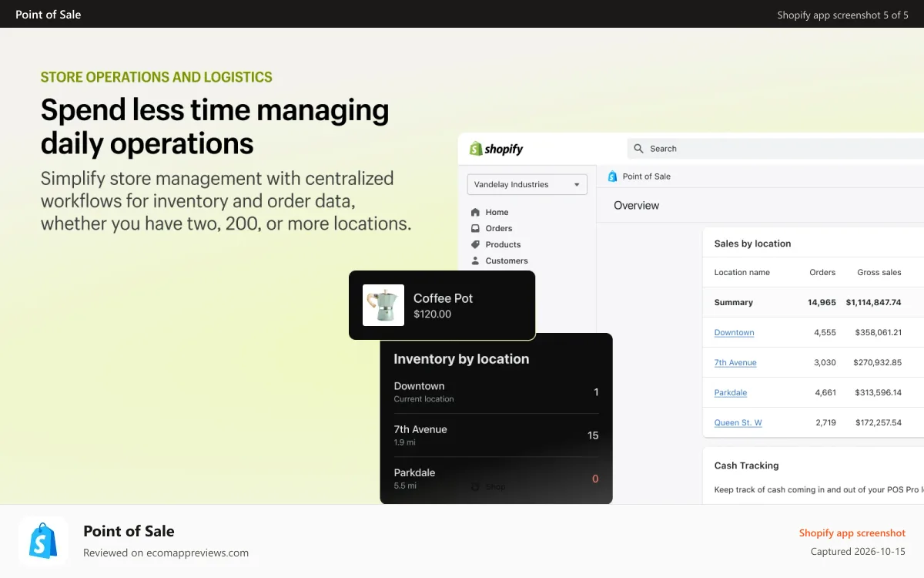Click the Shopify app screenshot 5 of 5 caption
924x578 pixels.
click(842, 15)
